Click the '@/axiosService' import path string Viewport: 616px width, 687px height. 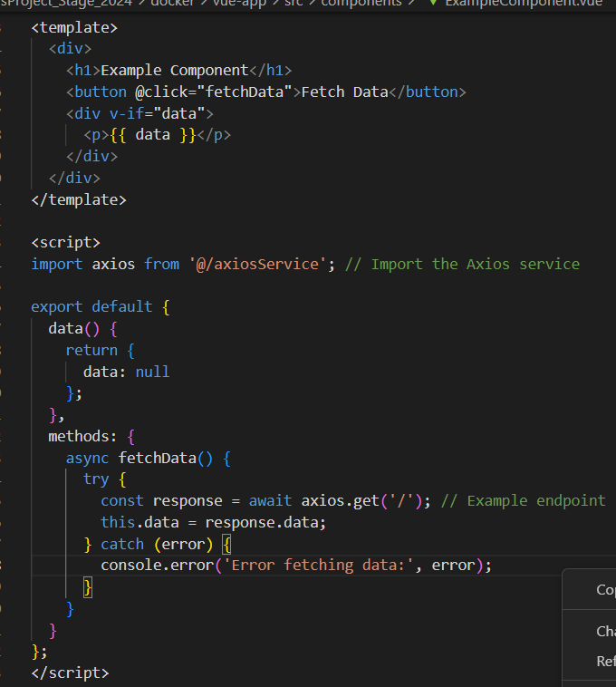[x=257, y=265]
